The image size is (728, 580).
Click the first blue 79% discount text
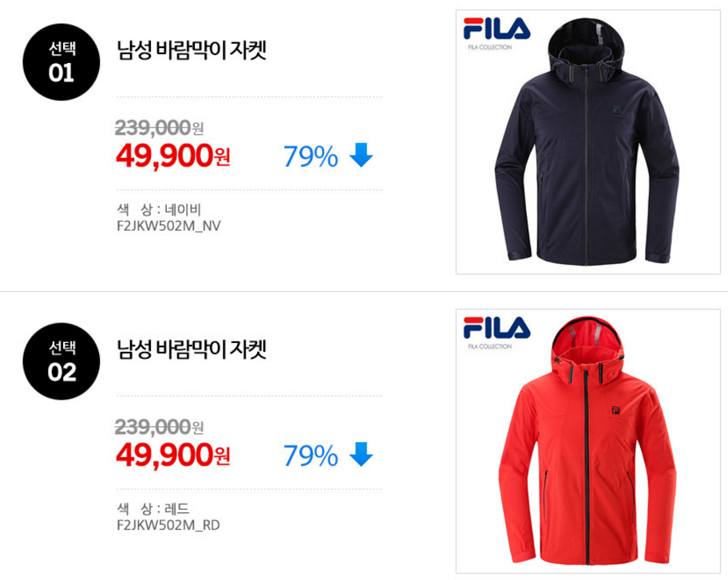pyautogui.click(x=311, y=156)
